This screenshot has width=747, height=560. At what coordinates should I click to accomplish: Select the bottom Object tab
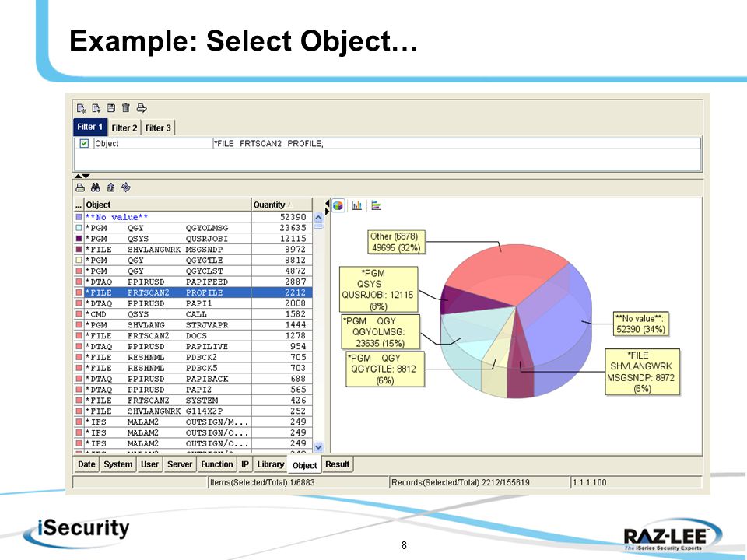click(x=304, y=465)
